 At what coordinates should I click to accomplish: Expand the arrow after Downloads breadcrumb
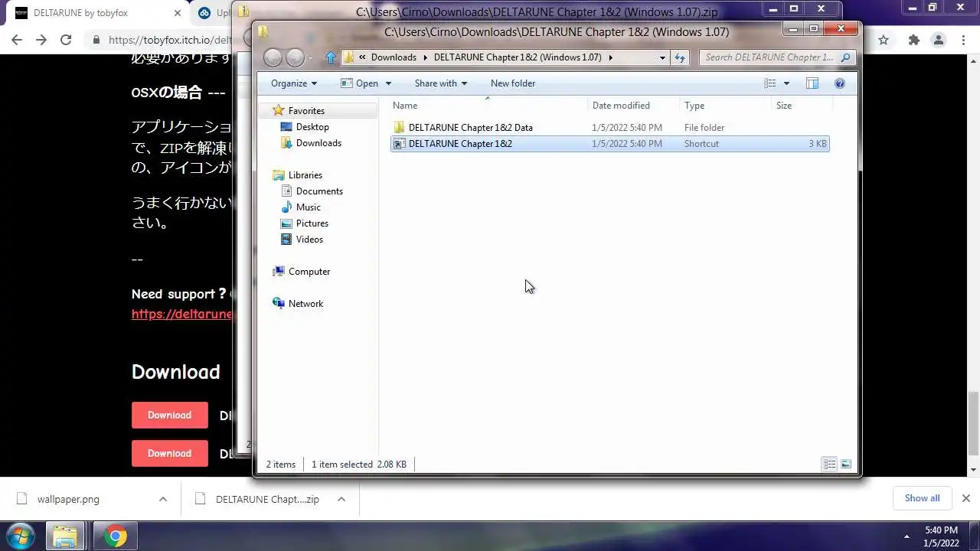(x=425, y=57)
